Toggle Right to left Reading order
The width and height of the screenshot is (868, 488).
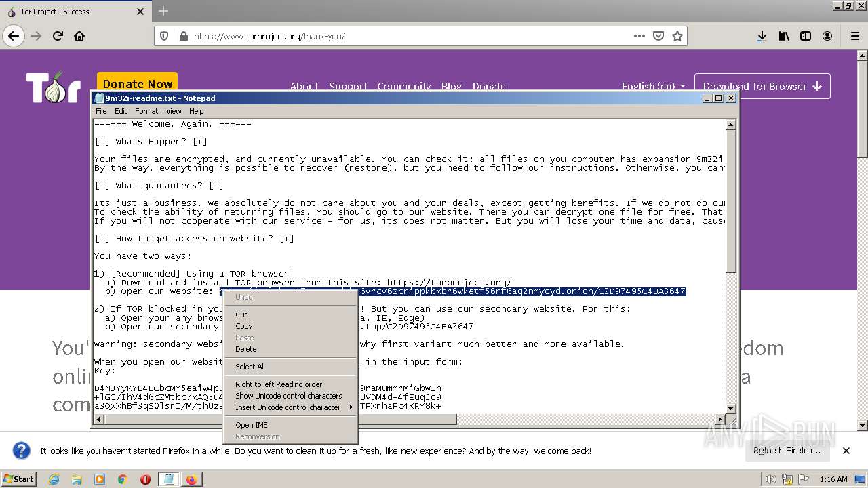click(290, 384)
